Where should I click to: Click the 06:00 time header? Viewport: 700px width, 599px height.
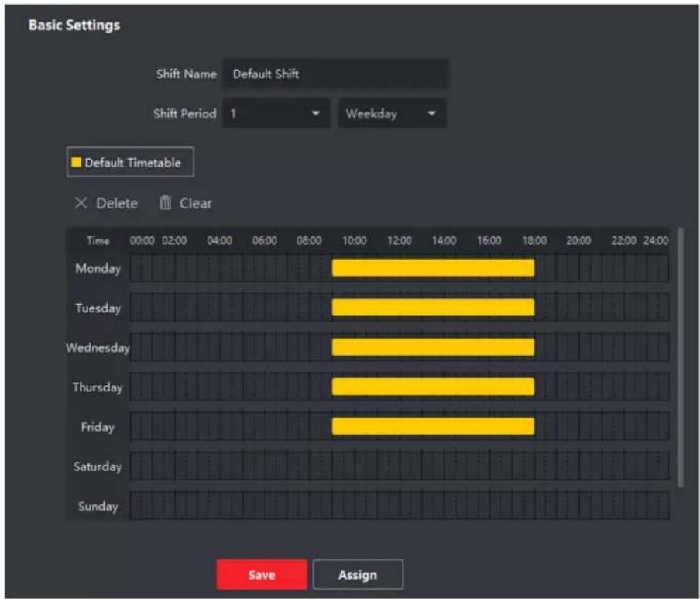point(265,240)
